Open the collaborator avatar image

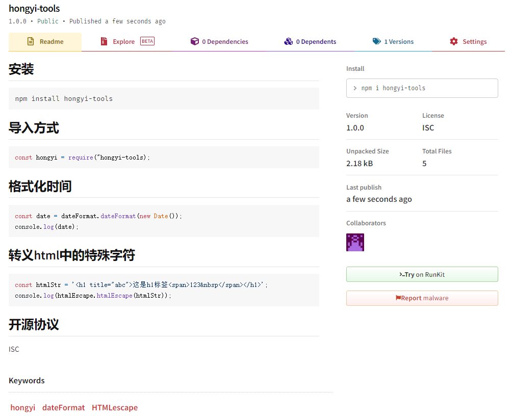click(355, 243)
